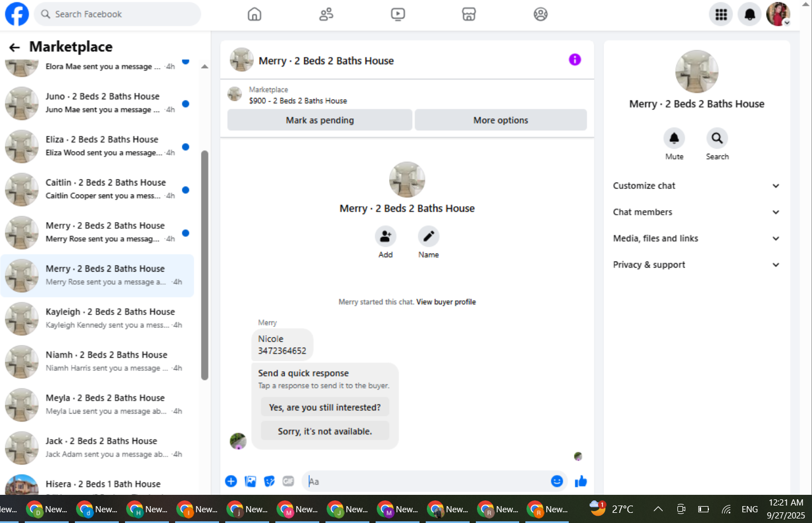Send a thumbs-up like
812x523 pixels.
pos(581,481)
